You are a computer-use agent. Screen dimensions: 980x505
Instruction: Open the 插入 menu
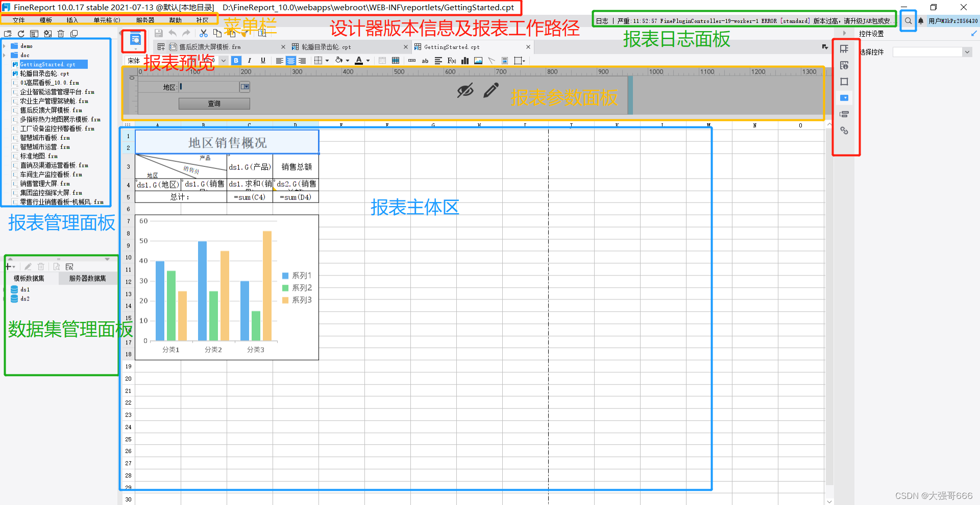(72, 20)
